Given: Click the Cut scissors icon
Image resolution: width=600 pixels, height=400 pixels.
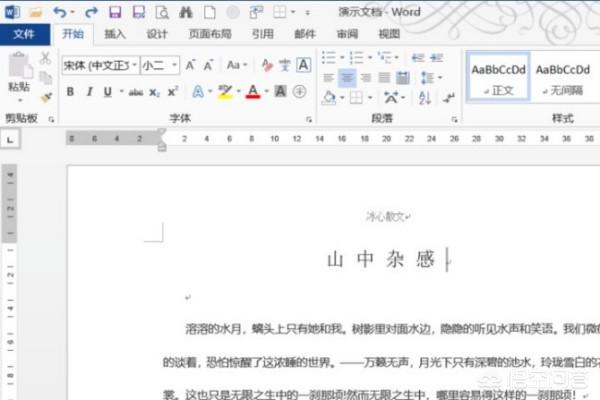Looking at the screenshot, I should tap(45, 59).
